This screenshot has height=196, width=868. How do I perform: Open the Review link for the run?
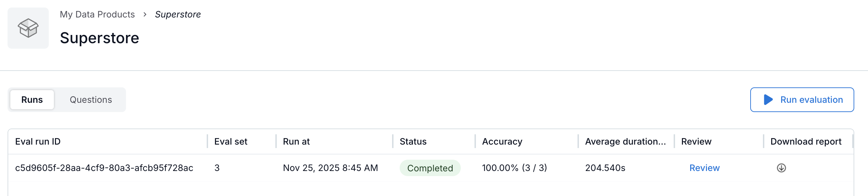(704, 168)
